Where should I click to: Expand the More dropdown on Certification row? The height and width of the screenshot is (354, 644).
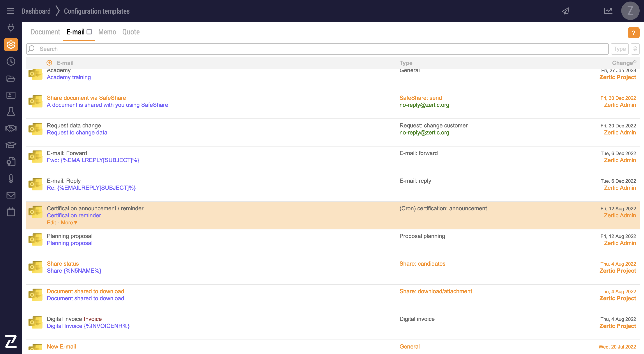[x=69, y=223]
